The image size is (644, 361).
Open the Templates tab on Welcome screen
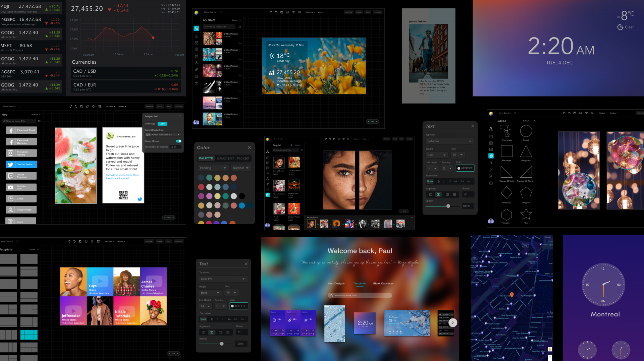[x=360, y=284]
